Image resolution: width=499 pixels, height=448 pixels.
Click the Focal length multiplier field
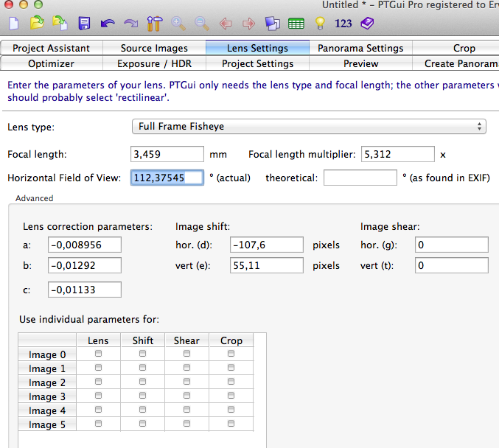[398, 154]
